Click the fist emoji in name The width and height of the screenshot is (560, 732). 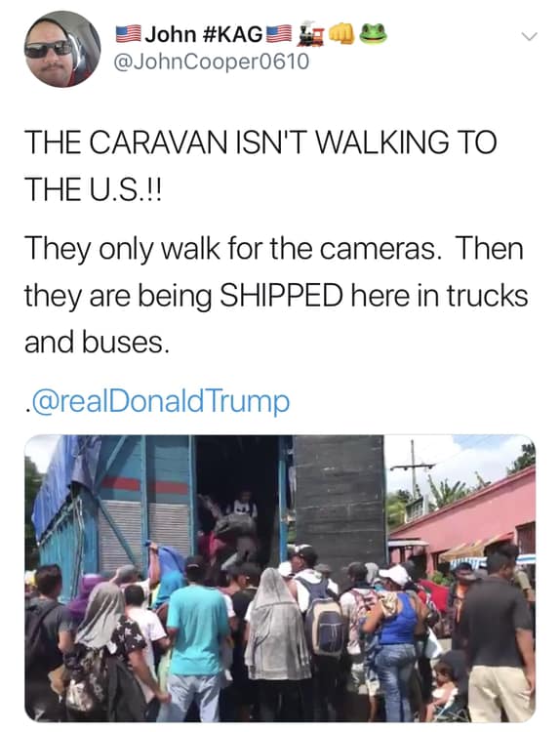(341, 33)
